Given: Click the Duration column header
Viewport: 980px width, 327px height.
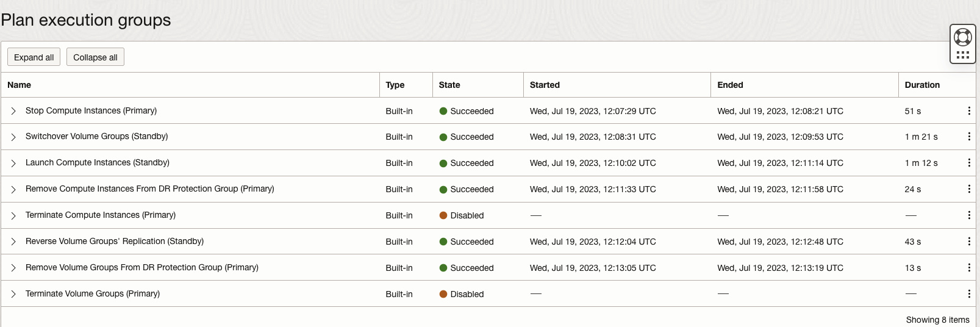Looking at the screenshot, I should (922, 85).
